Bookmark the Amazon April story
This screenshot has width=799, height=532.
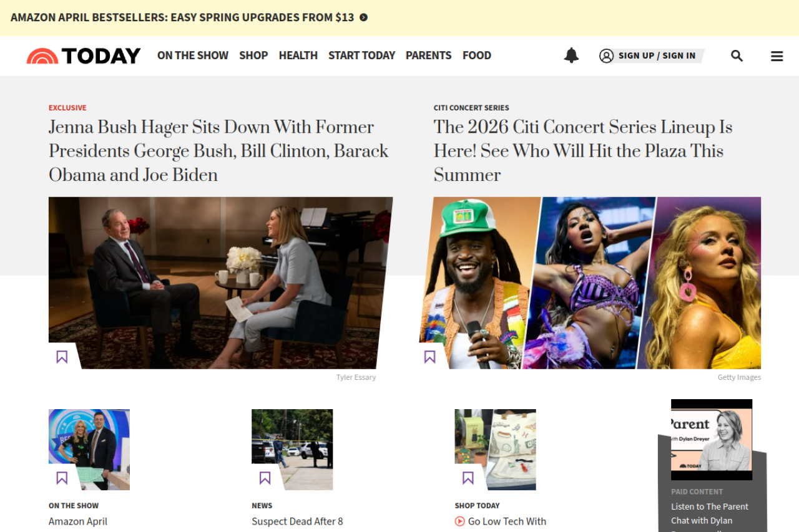(62, 478)
